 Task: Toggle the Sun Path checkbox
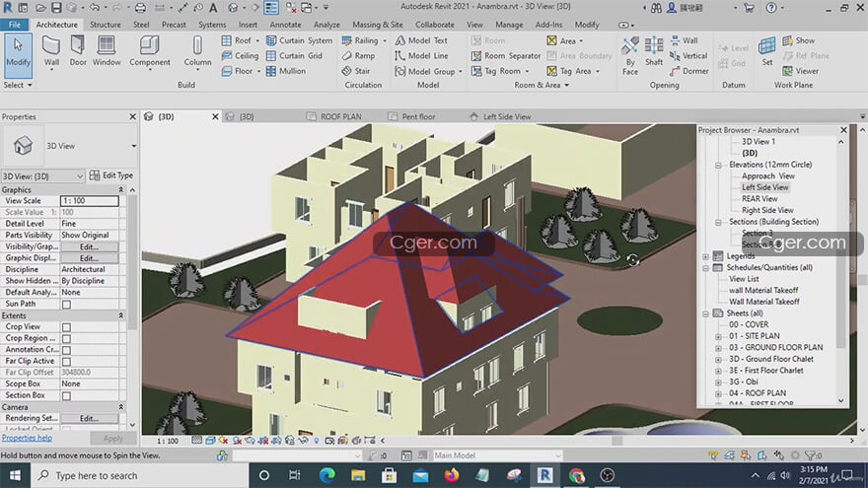pos(66,305)
